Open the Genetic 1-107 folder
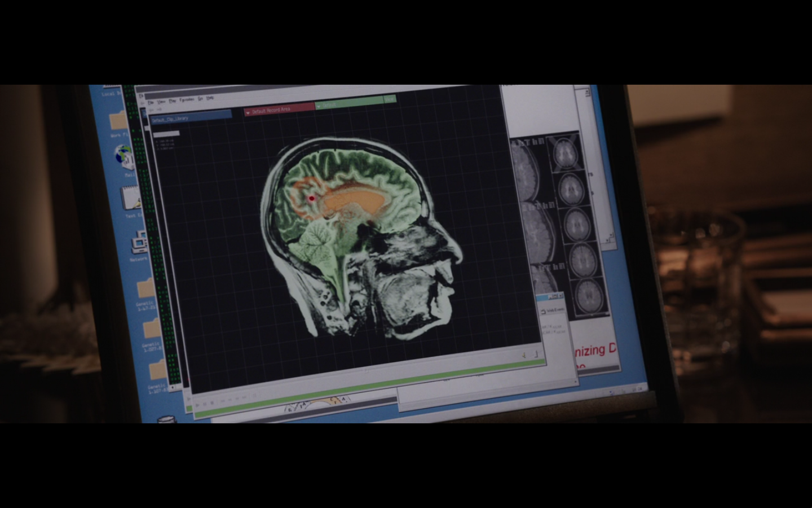812x508 pixels. point(157,371)
